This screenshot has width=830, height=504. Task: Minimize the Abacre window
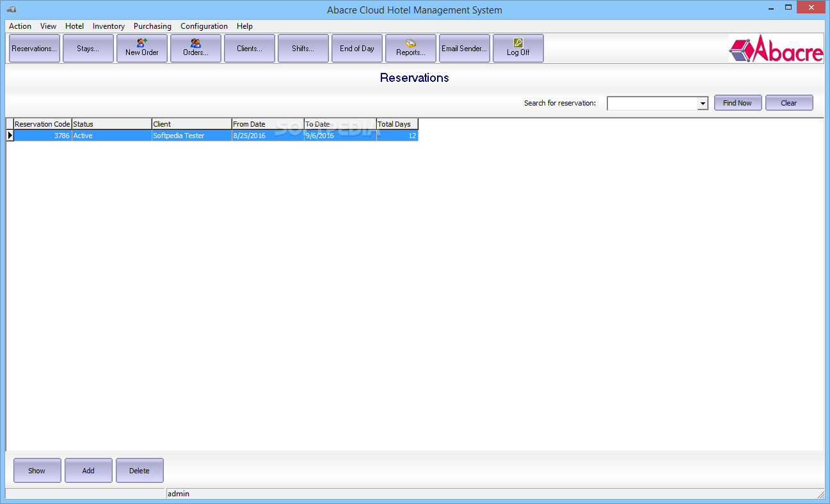click(x=771, y=8)
